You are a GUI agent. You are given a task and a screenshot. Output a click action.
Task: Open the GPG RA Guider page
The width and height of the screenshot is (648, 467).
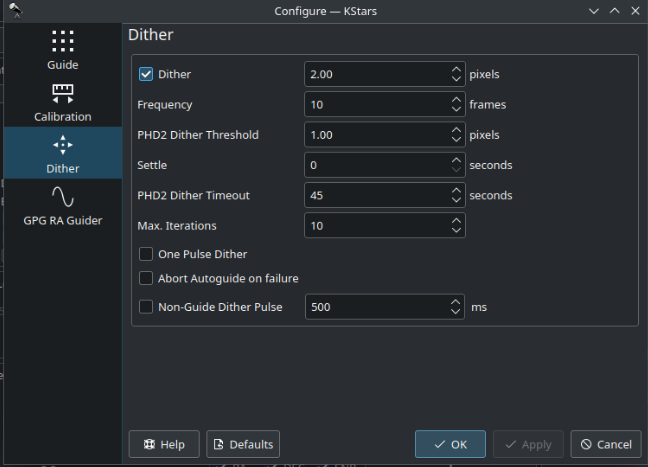pyautogui.click(x=63, y=205)
